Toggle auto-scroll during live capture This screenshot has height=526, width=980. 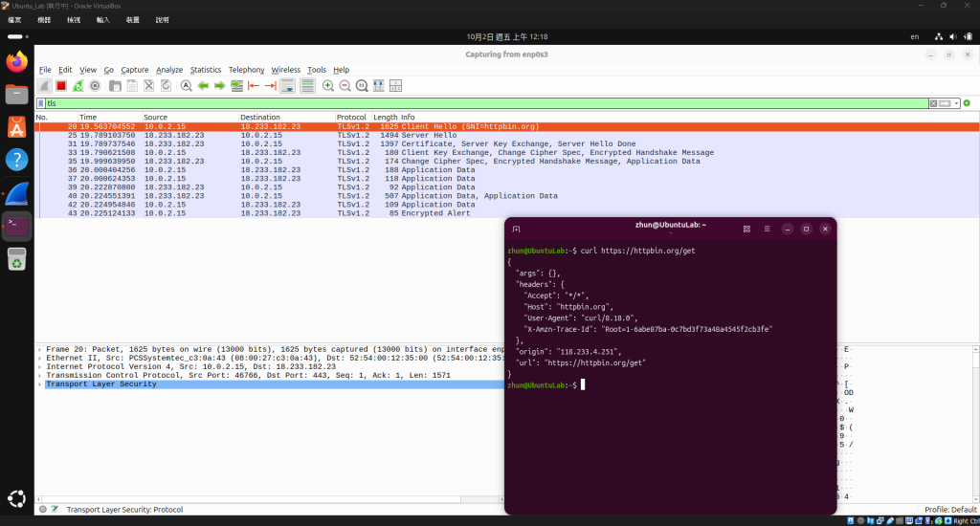tap(287, 85)
